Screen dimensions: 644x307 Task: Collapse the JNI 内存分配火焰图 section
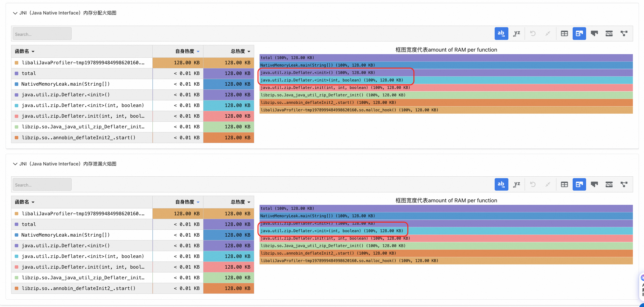pos(15,13)
